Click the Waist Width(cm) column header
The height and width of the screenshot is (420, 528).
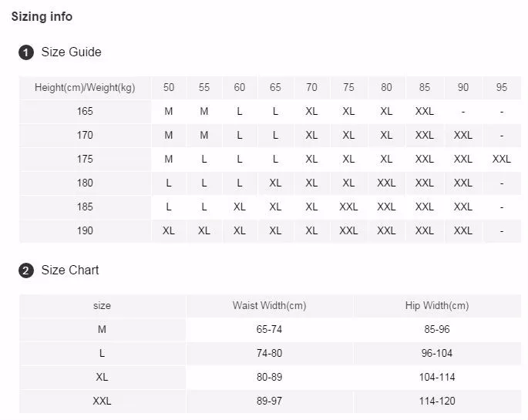coord(269,305)
